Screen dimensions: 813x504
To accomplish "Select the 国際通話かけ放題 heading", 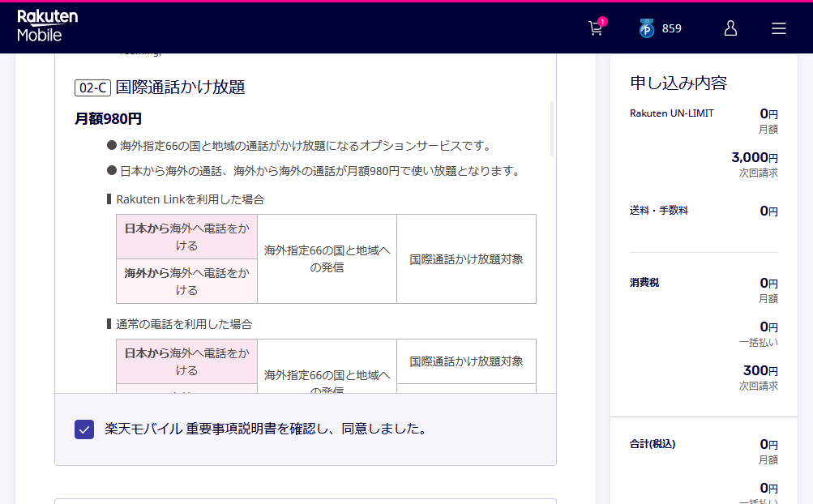I will 180,88.
